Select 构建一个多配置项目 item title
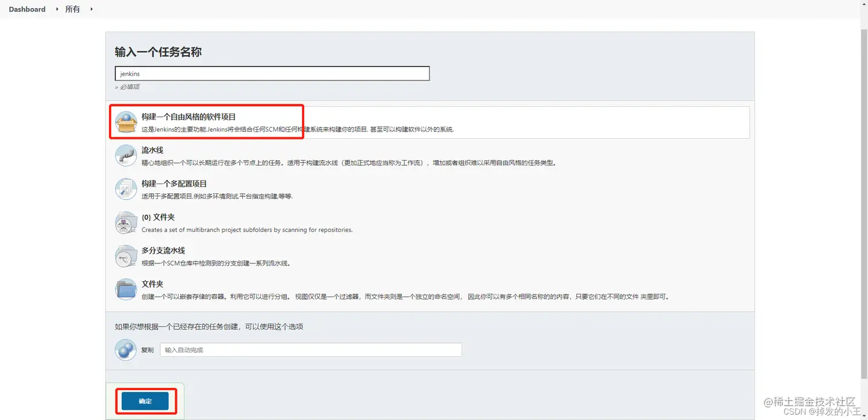The width and height of the screenshot is (868, 420). [x=175, y=184]
